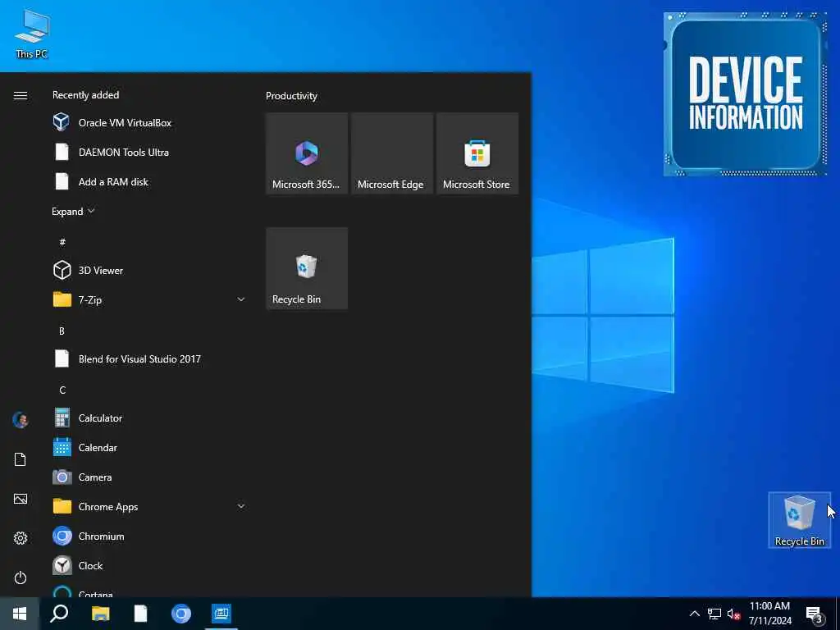Open the Microsoft Store tile
The height and width of the screenshot is (630, 840).
tap(477, 153)
